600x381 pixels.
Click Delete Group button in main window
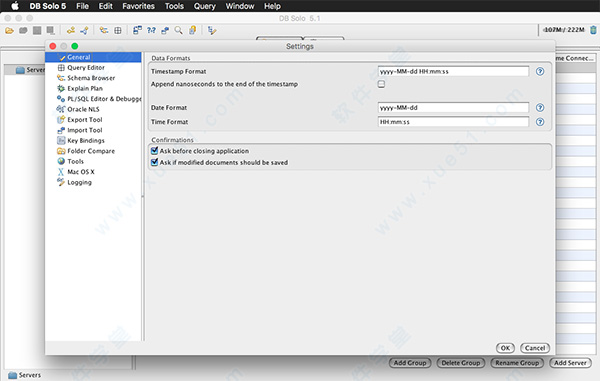click(x=461, y=363)
